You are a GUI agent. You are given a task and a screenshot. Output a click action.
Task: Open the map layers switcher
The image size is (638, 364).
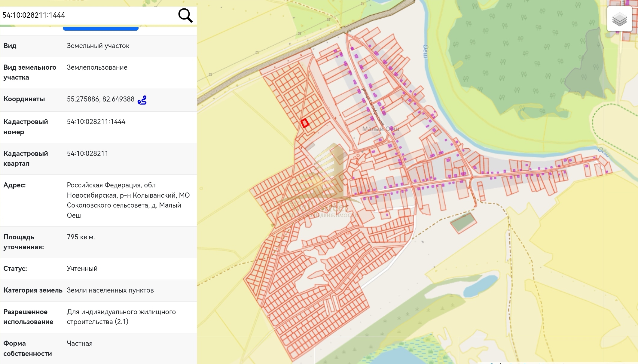click(619, 19)
